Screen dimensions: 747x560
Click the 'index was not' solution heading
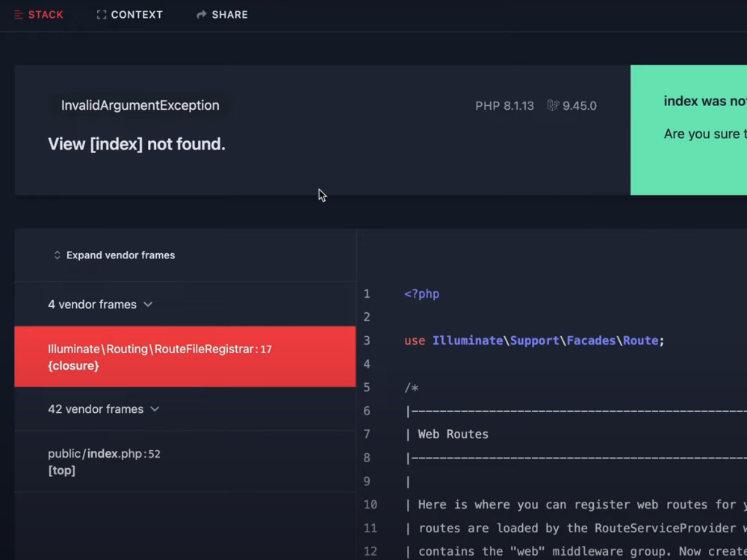pos(705,101)
